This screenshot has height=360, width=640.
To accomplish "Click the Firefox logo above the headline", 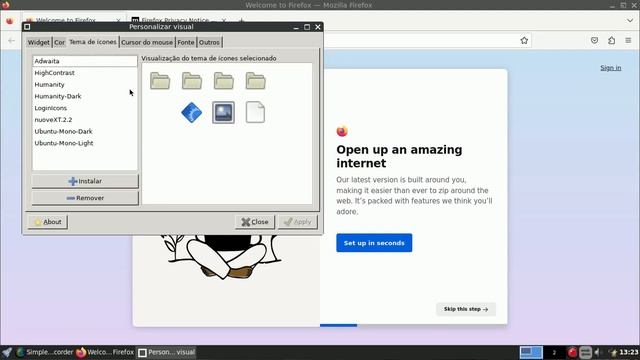I will (342, 131).
